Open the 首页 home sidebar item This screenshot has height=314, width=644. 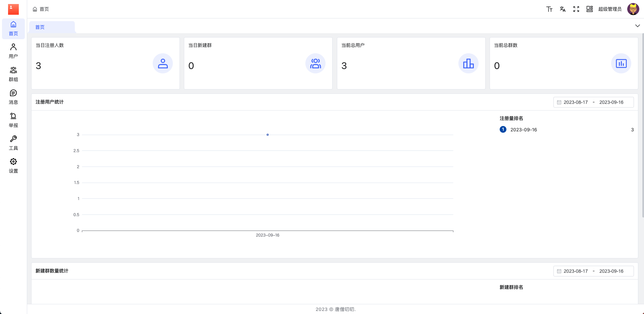pyautogui.click(x=13, y=29)
